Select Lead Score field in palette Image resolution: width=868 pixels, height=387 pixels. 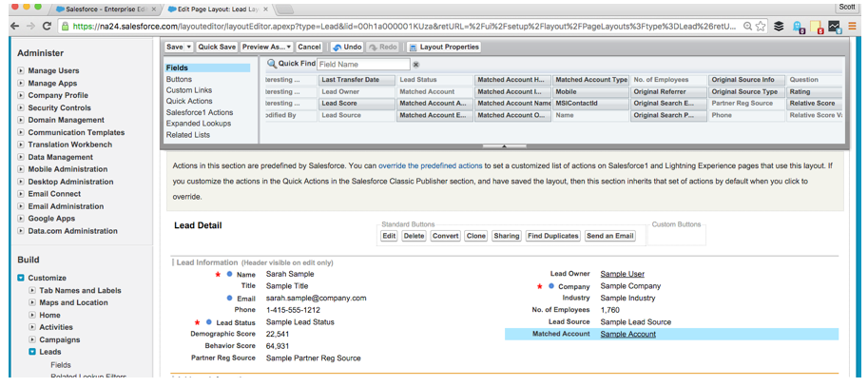(x=357, y=104)
